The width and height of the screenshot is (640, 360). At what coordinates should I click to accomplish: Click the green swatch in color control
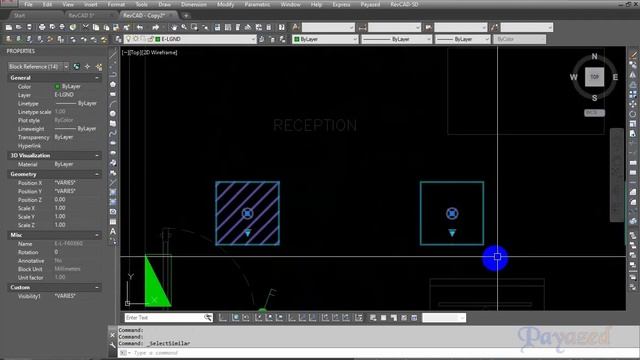[x=297, y=39]
